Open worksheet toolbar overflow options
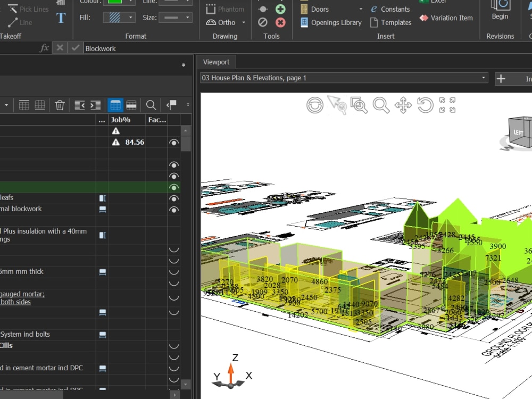This screenshot has height=399, width=532. [x=188, y=105]
